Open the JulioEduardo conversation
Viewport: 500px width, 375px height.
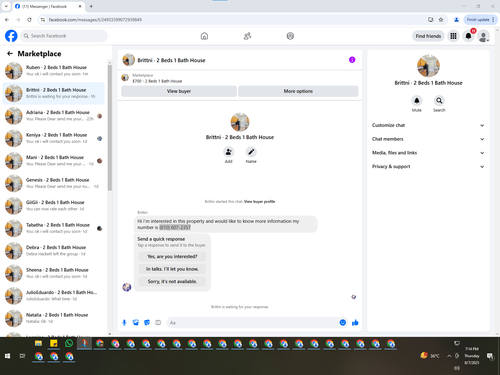click(x=54, y=296)
